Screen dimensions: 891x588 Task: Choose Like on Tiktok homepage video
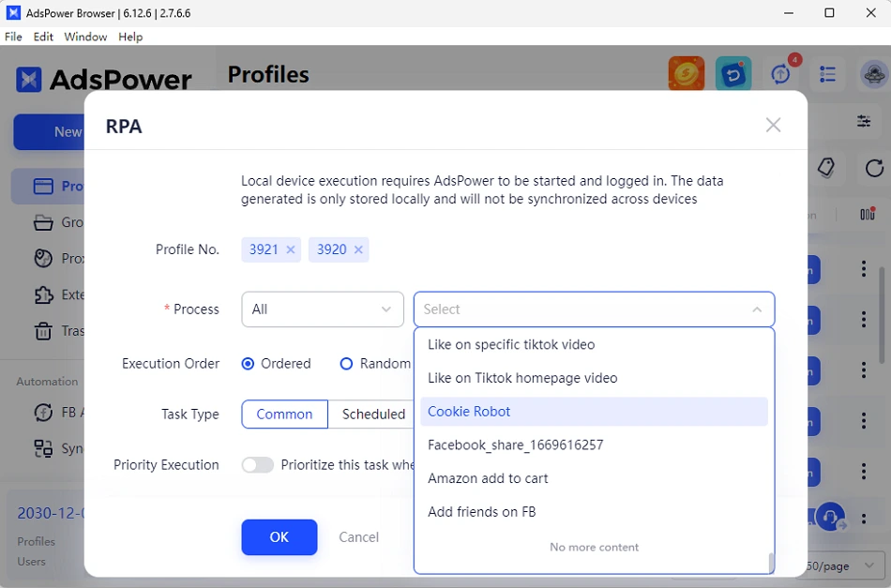594,378
